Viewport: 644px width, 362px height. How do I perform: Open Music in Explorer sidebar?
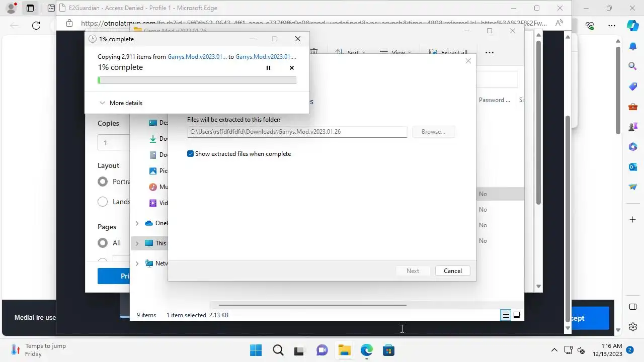(x=158, y=187)
